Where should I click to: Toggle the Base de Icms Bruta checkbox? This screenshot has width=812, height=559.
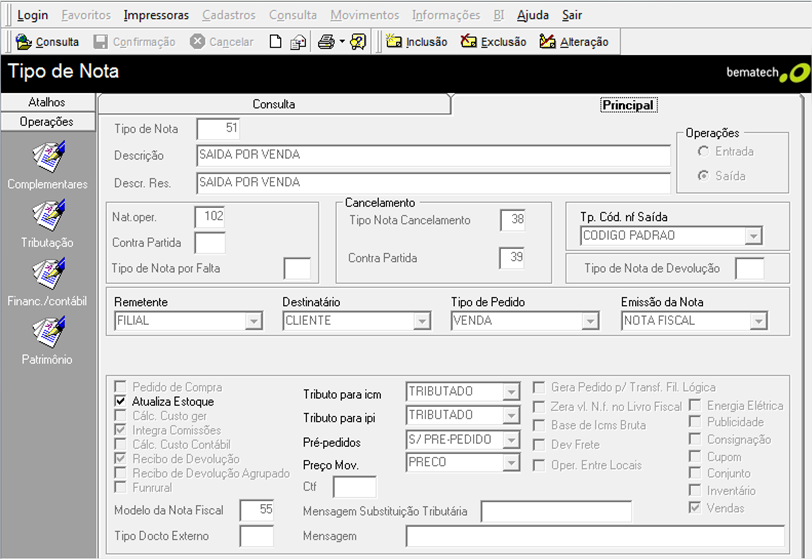(539, 425)
